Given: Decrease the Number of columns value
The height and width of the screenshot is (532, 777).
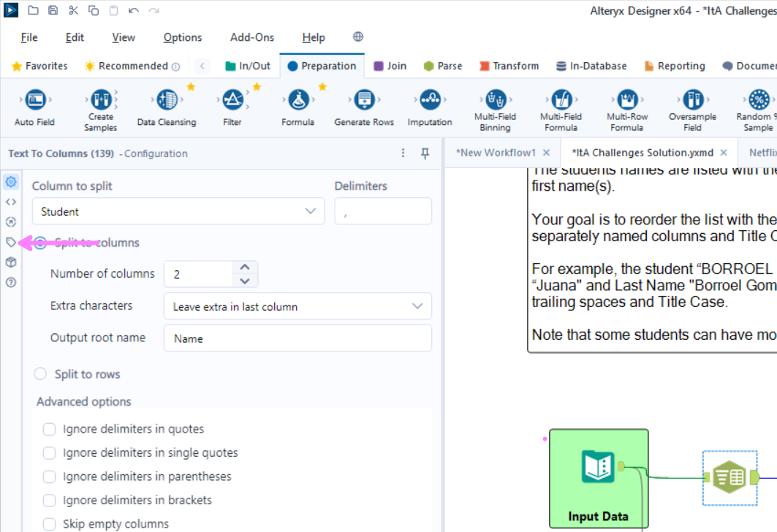Looking at the screenshot, I should [x=245, y=281].
